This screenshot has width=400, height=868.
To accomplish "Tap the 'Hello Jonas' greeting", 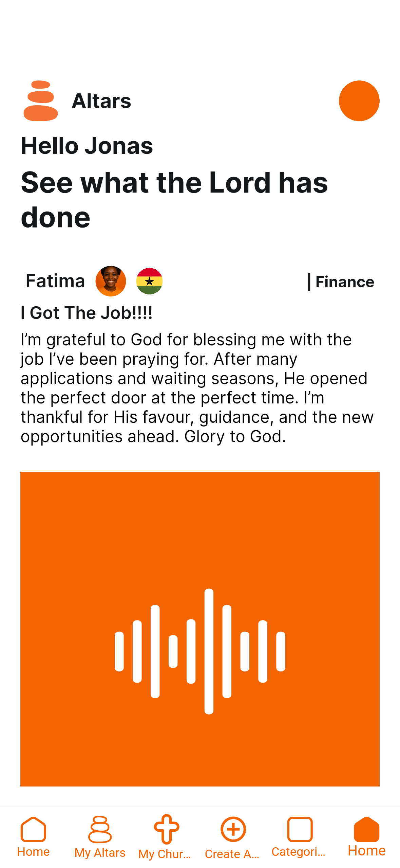I will (x=87, y=146).
